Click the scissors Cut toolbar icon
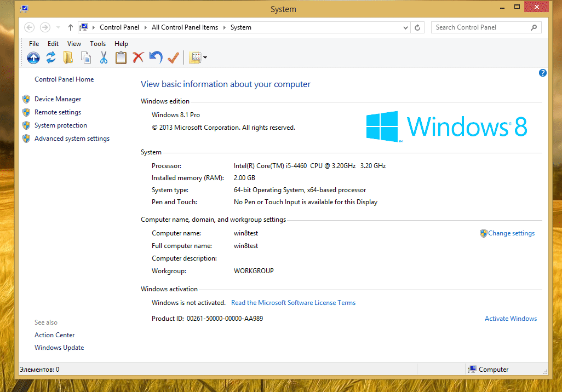 (104, 57)
